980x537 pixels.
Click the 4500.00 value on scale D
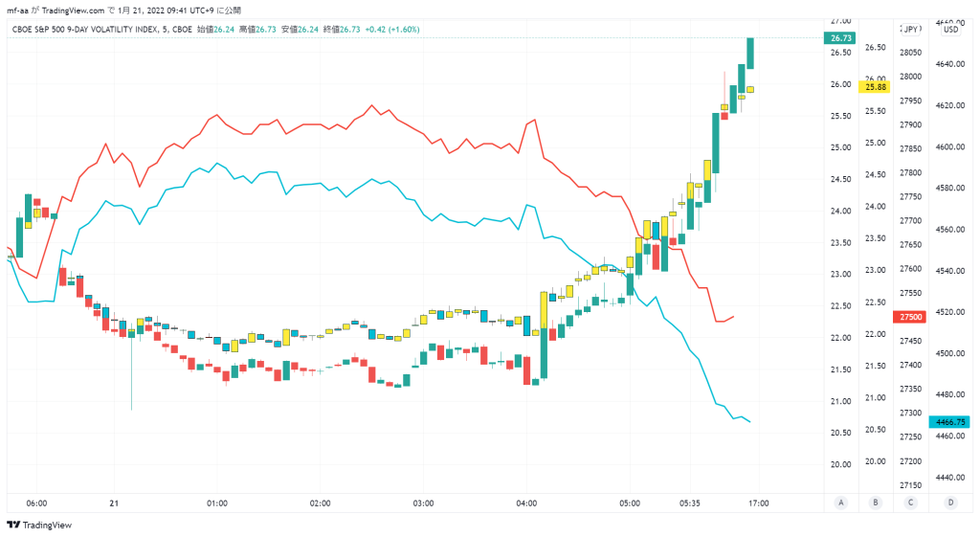(950, 353)
